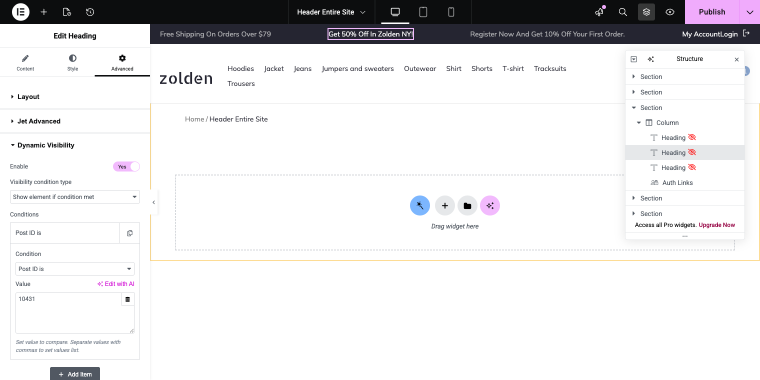Open the Elementor logo menu
The image size is (760, 380).
tap(20, 12)
